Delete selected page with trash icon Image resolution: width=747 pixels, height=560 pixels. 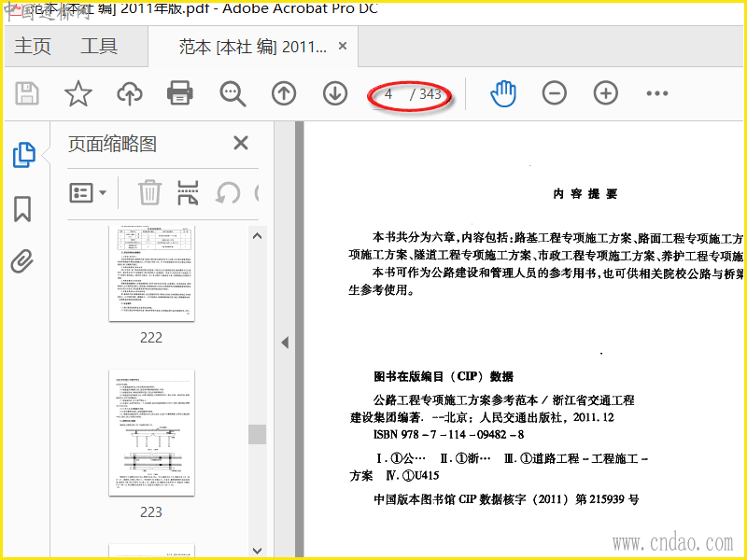tap(149, 192)
